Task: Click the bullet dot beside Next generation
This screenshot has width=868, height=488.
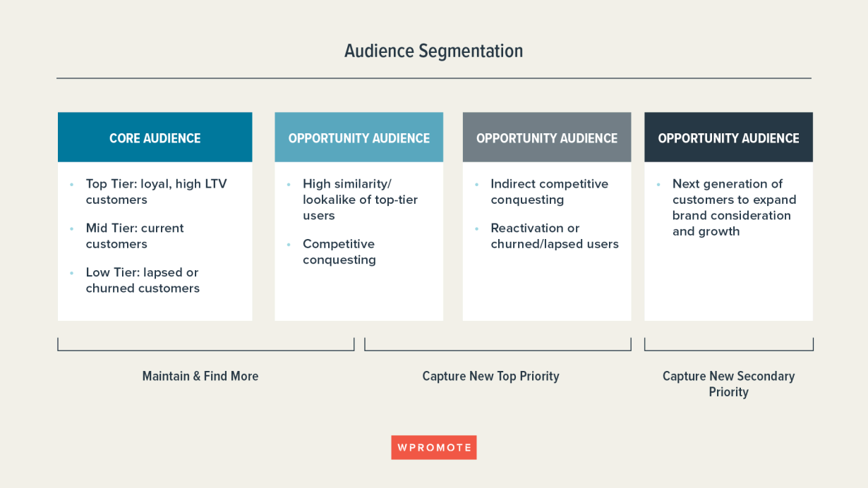Action: [658, 185]
